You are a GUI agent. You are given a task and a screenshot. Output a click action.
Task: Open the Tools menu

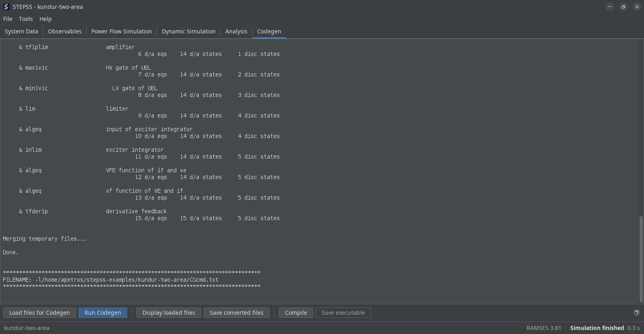click(x=26, y=19)
